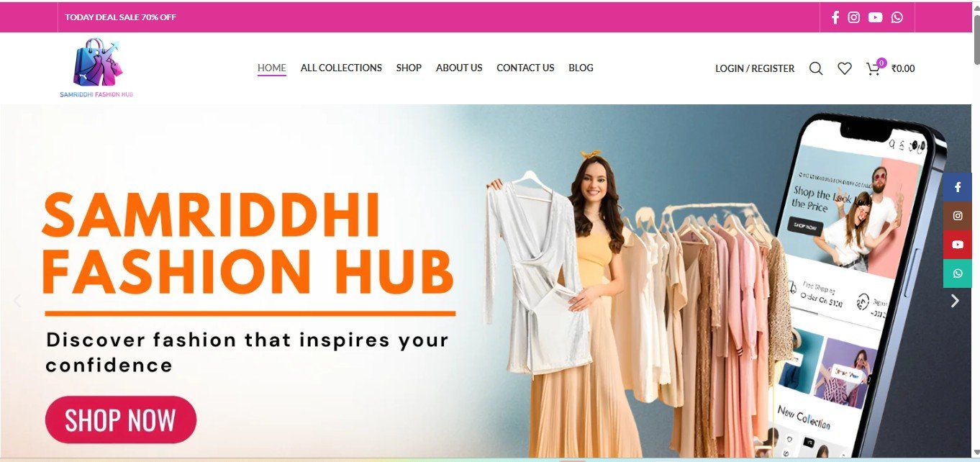Click the blue Facebook side share button
Viewport: 980px width, 462px height.
click(x=958, y=187)
